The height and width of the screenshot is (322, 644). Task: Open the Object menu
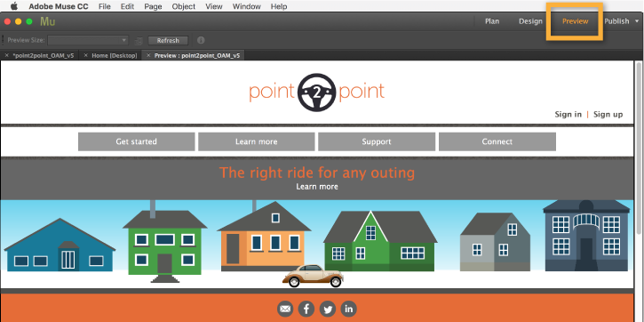[184, 6]
